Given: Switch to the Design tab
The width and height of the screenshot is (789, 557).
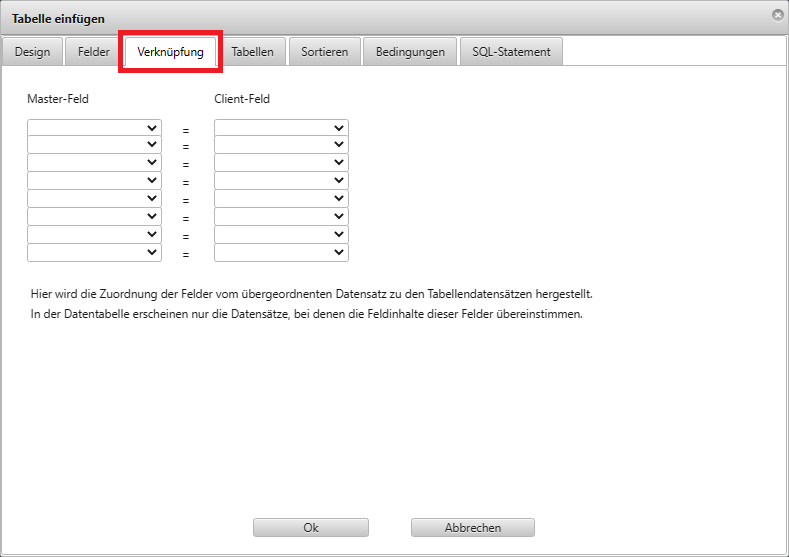Looking at the screenshot, I should pos(32,52).
